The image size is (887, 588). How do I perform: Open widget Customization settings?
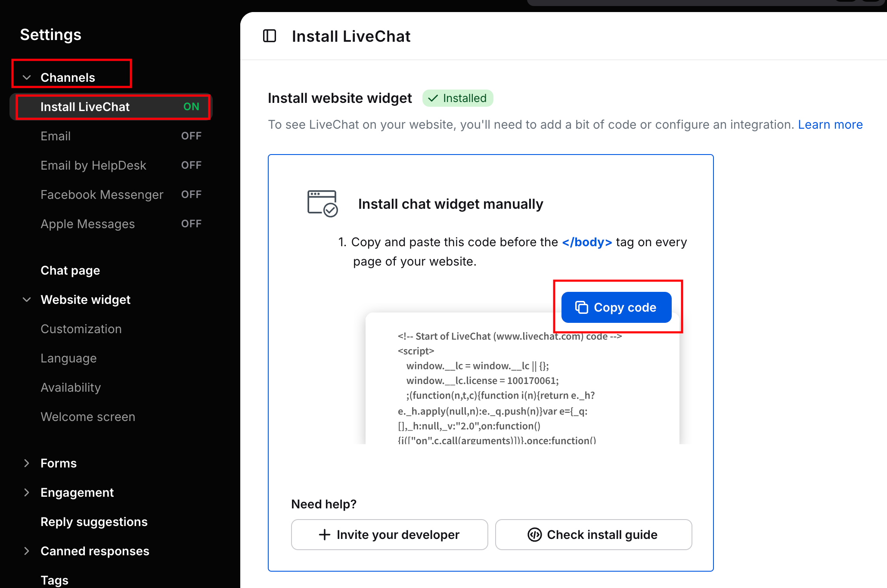(x=81, y=329)
